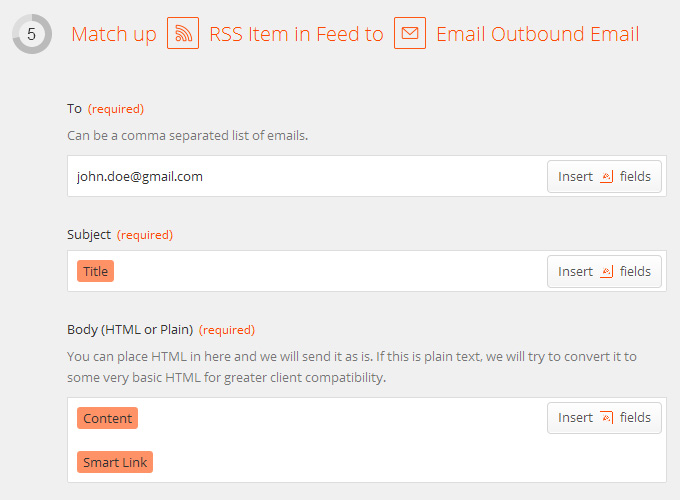Click RSS icon in Subject Insert fields button
This screenshot has height=500, width=680.
pyautogui.click(x=606, y=271)
